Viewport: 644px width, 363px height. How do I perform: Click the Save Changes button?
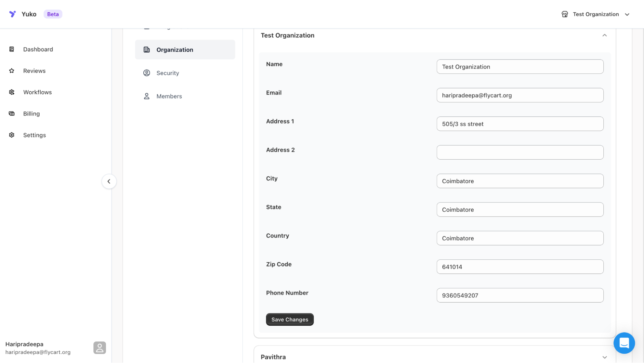290,320
